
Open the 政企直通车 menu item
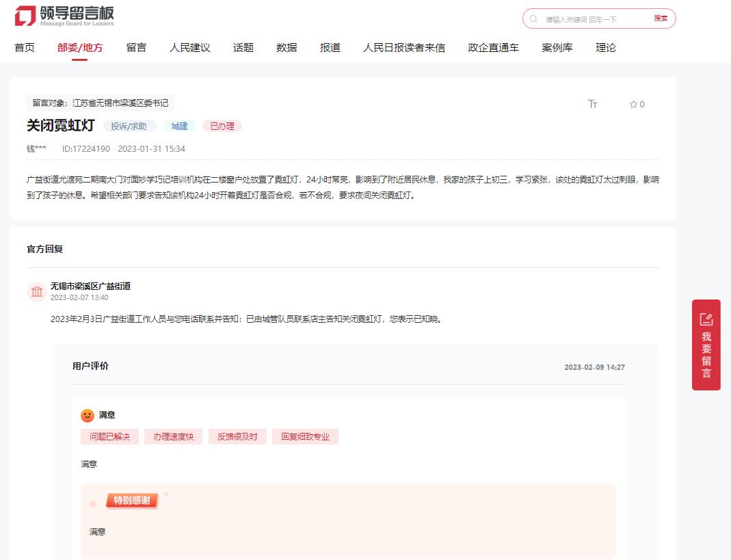pyautogui.click(x=493, y=48)
